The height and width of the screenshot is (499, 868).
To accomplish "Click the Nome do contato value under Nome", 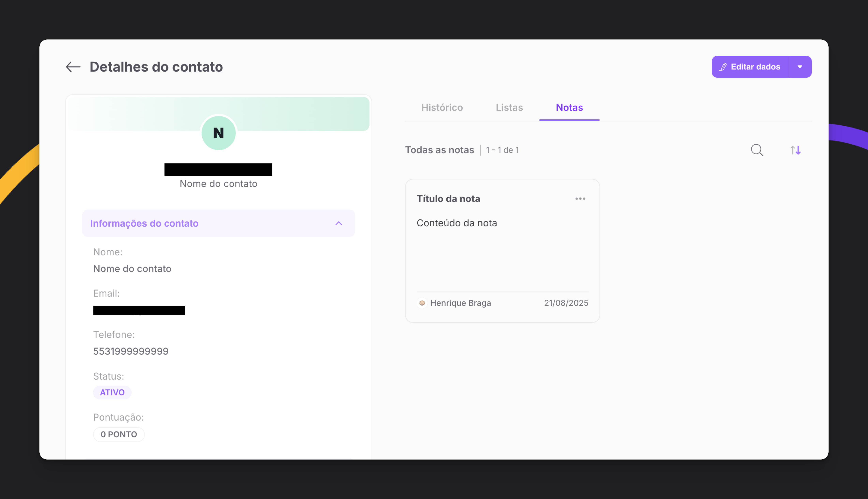I will coord(132,269).
